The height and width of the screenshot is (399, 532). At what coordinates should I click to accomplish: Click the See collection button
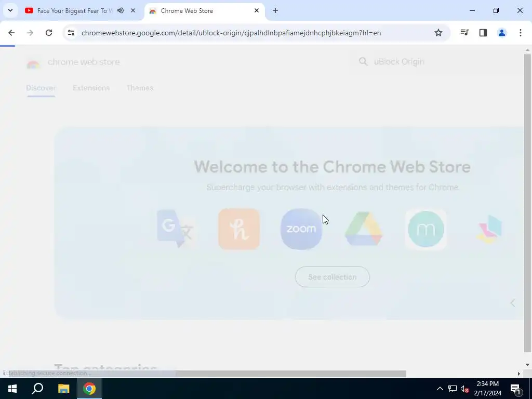[x=332, y=277]
